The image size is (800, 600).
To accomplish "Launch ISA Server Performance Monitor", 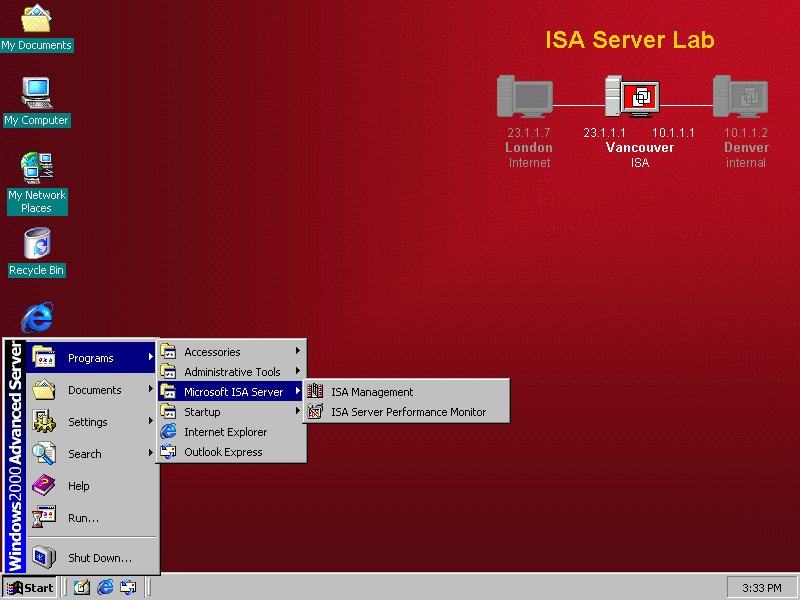I will pos(408,412).
